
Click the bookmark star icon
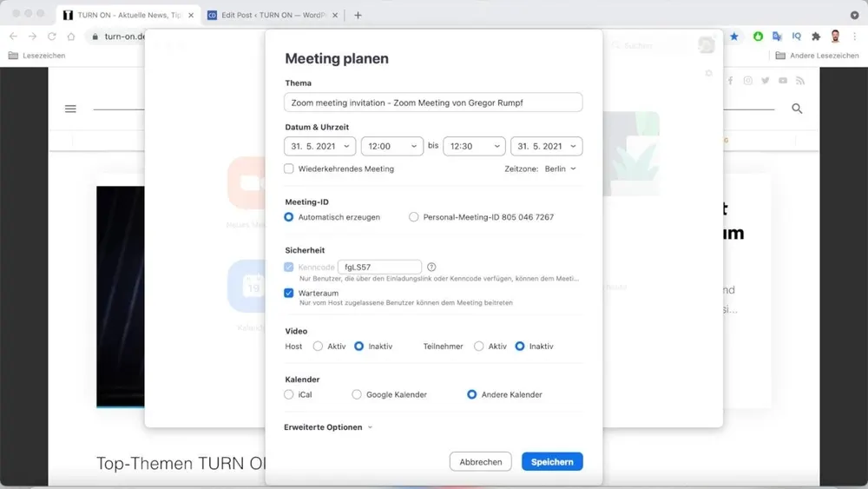(734, 36)
